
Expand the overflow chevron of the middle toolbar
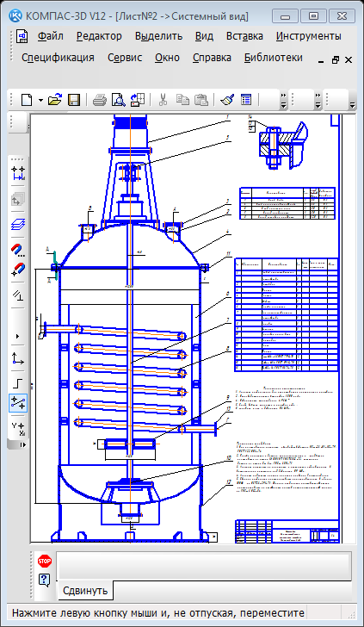click(318, 100)
